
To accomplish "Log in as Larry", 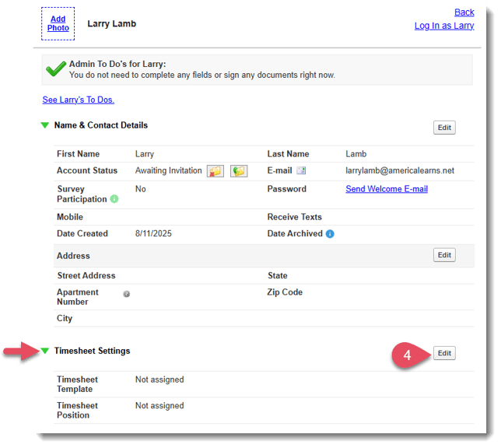I will pyautogui.click(x=443, y=26).
